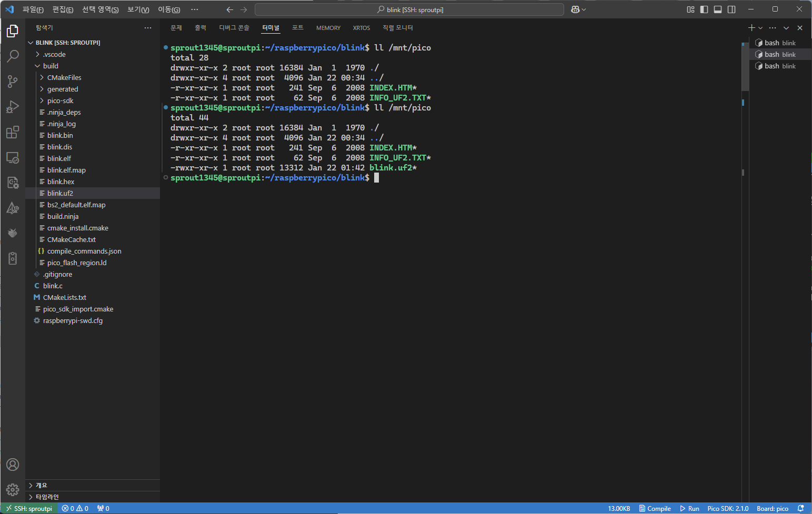This screenshot has height=514, width=812.
Task: Open the 편집(E) menu
Action: [x=63, y=9]
